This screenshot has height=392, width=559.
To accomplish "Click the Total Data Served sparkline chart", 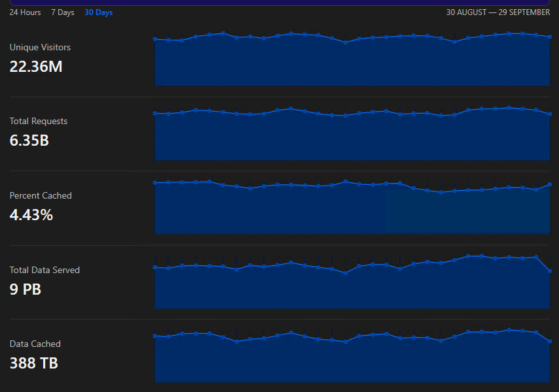I will [352, 282].
